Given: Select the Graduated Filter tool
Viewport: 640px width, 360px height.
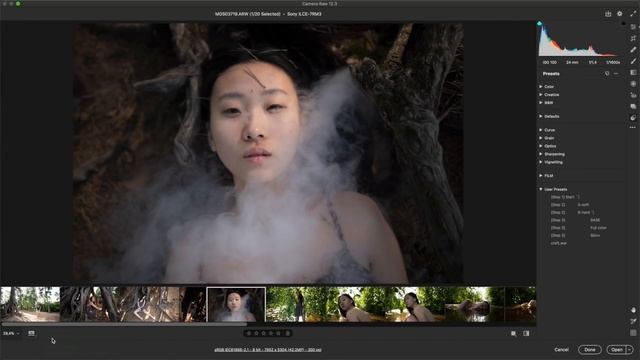Looking at the screenshot, I should click(633, 73).
